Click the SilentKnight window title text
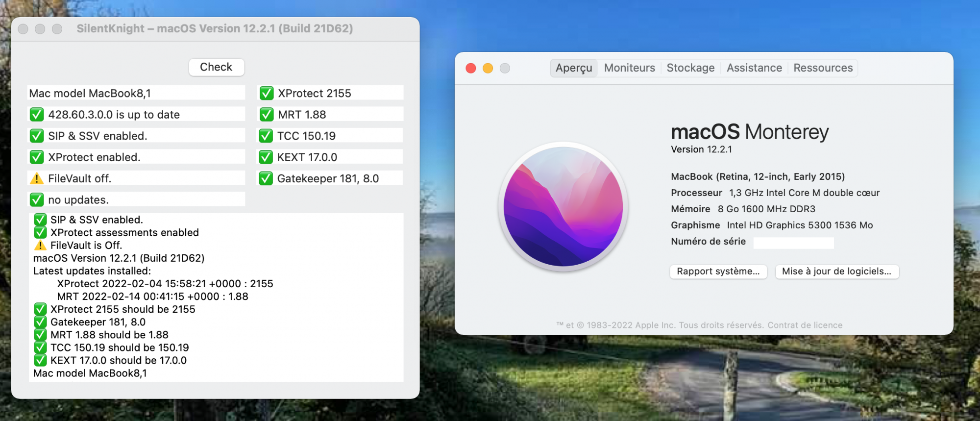The image size is (980, 421). pyautogui.click(x=215, y=28)
